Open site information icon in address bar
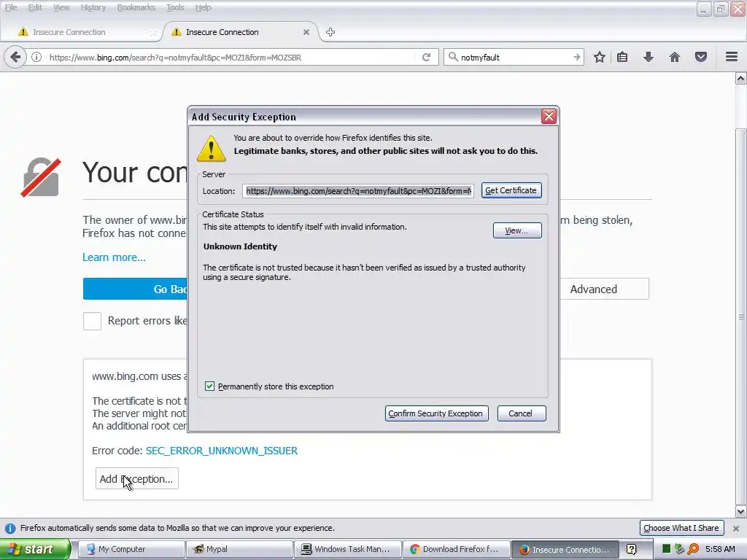The width and height of the screenshot is (747, 560). 36,57
